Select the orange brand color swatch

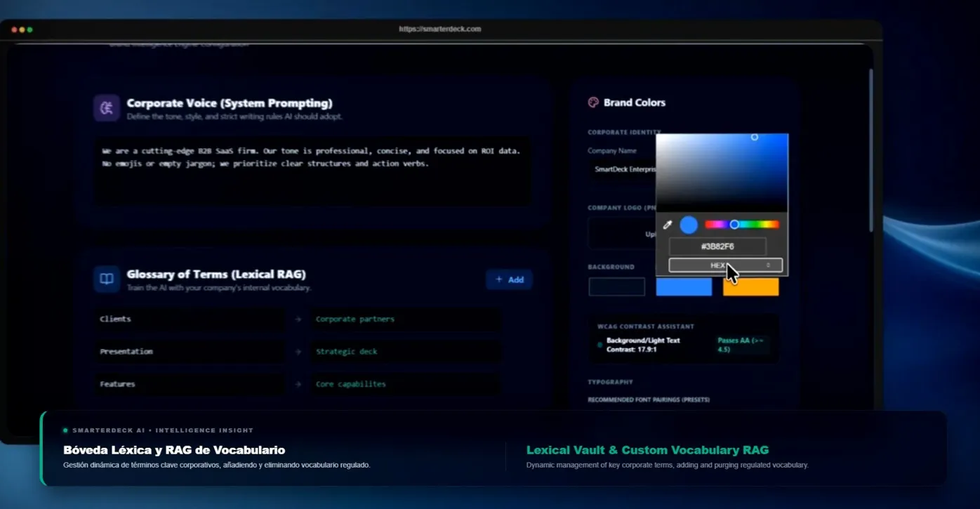750,286
